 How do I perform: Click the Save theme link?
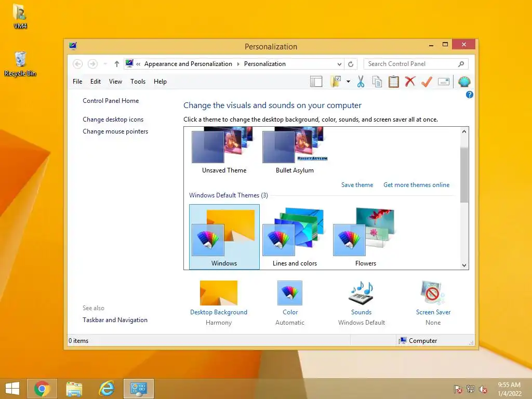pos(357,185)
